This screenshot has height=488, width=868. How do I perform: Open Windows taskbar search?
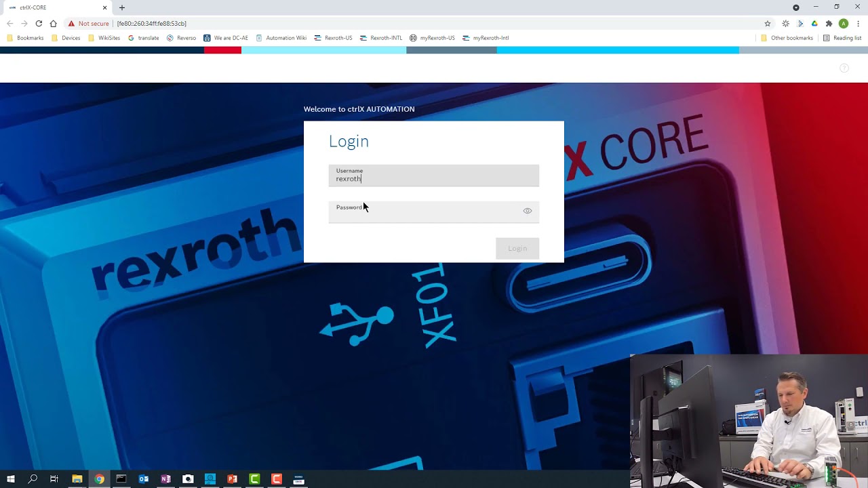click(x=33, y=479)
